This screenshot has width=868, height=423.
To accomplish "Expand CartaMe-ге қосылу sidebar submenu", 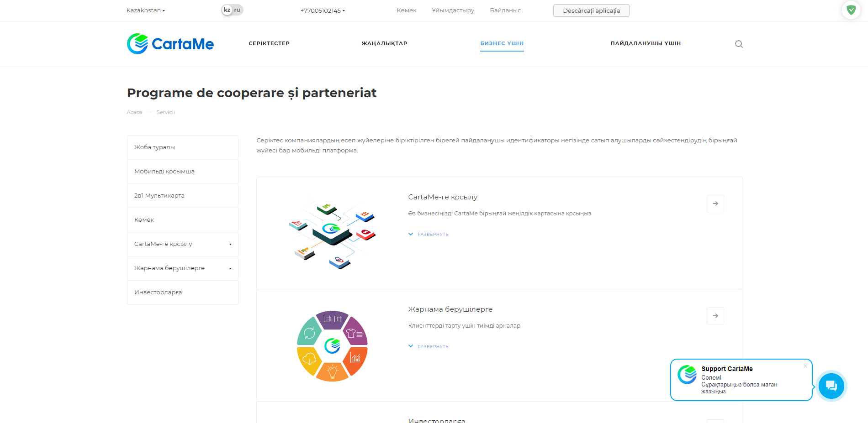I will (230, 244).
